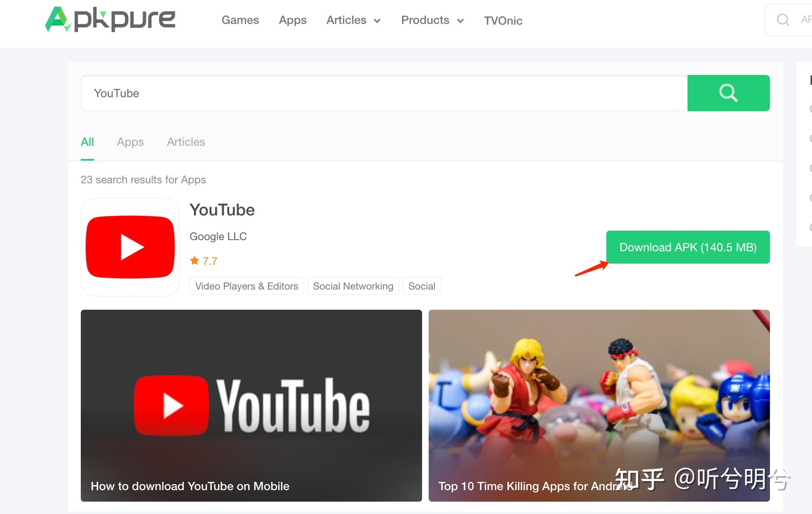Switch to the Apps results tab
The height and width of the screenshot is (514, 812).
pyautogui.click(x=130, y=142)
